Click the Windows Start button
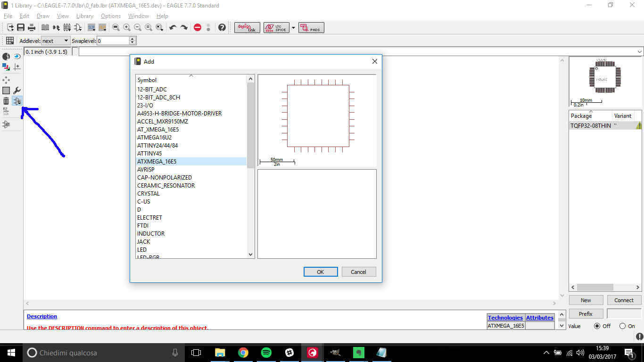The image size is (644, 362). (x=11, y=353)
